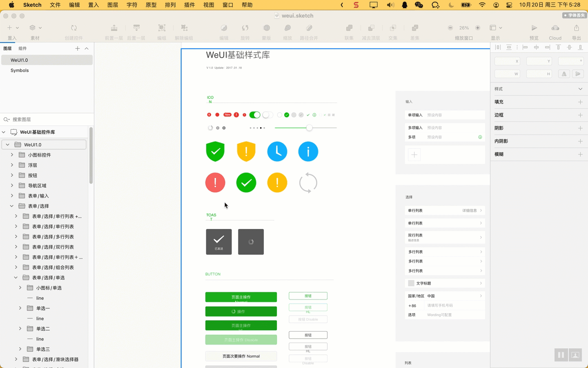Switch to the 组件 tab
588x368 pixels.
22,48
